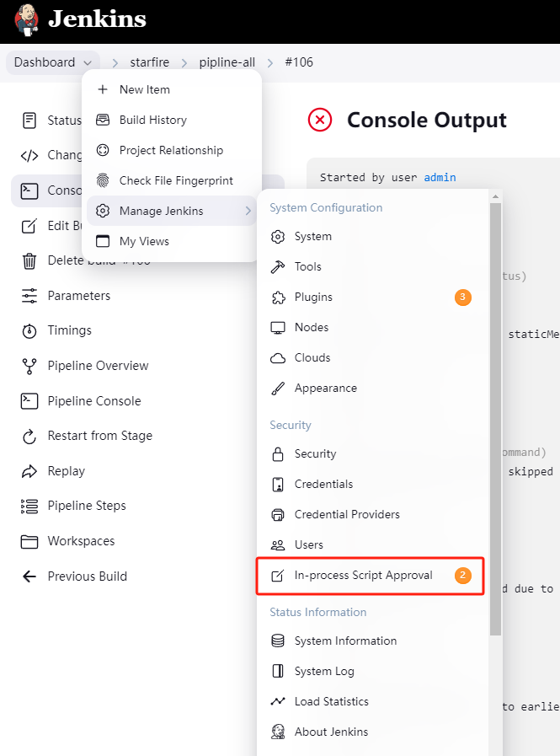Select the Restart from Stage icon
Screen dimensions: 560x756
tap(29, 437)
